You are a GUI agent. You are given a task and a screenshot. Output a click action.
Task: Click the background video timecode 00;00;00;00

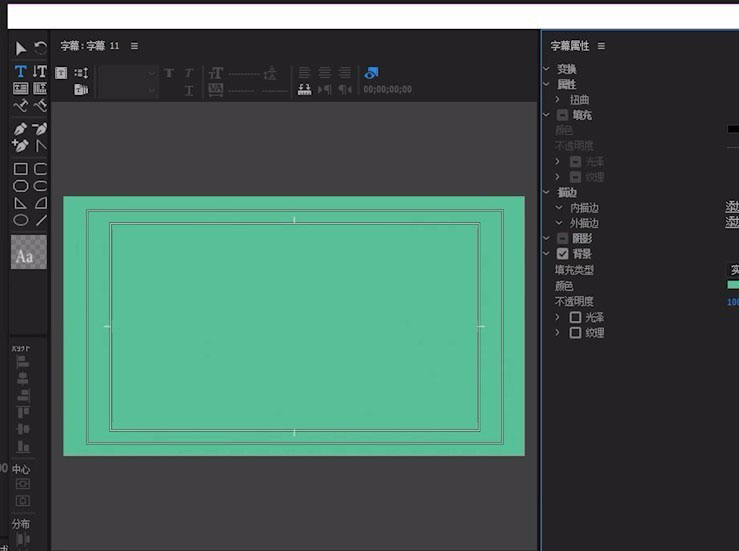387,90
